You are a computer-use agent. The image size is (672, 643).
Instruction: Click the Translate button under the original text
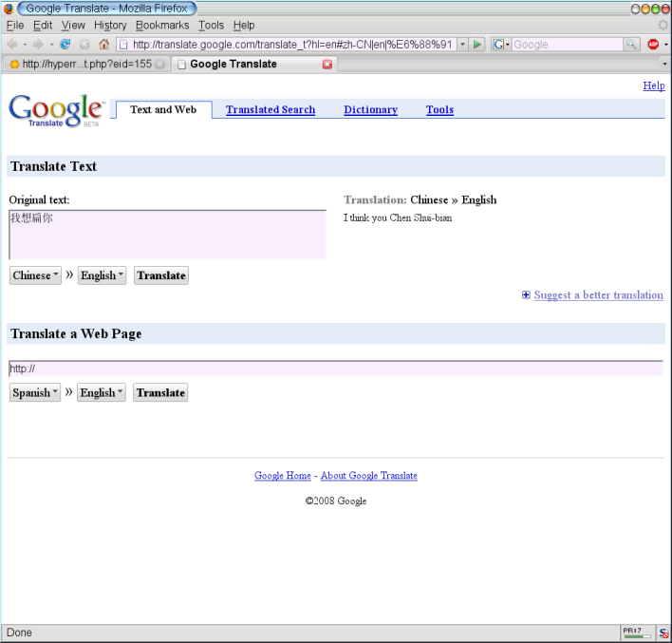pyautogui.click(x=160, y=275)
